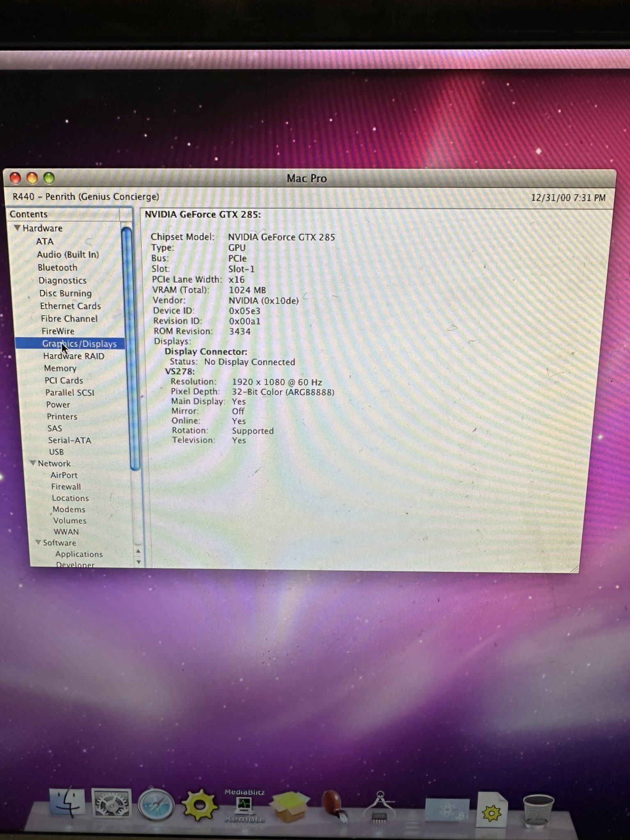
Task: Click the yellow gear application dock icon
Action: pos(200,805)
